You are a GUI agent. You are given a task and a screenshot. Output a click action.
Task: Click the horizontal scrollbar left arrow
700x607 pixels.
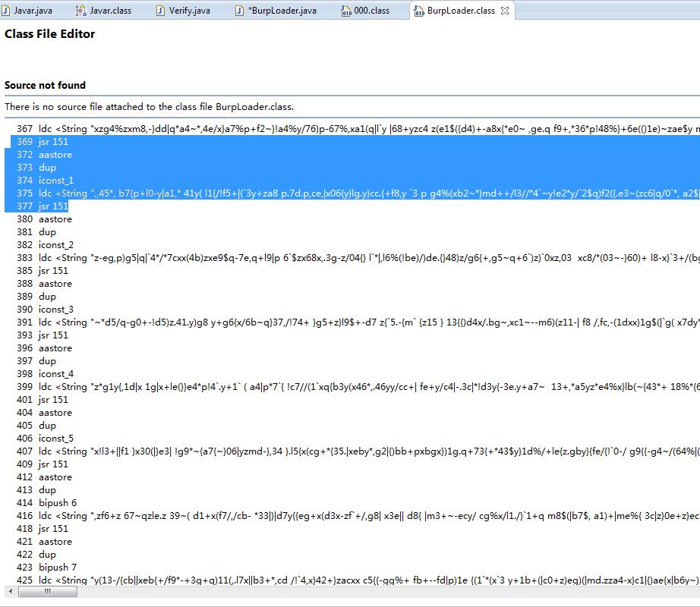click(x=11, y=591)
